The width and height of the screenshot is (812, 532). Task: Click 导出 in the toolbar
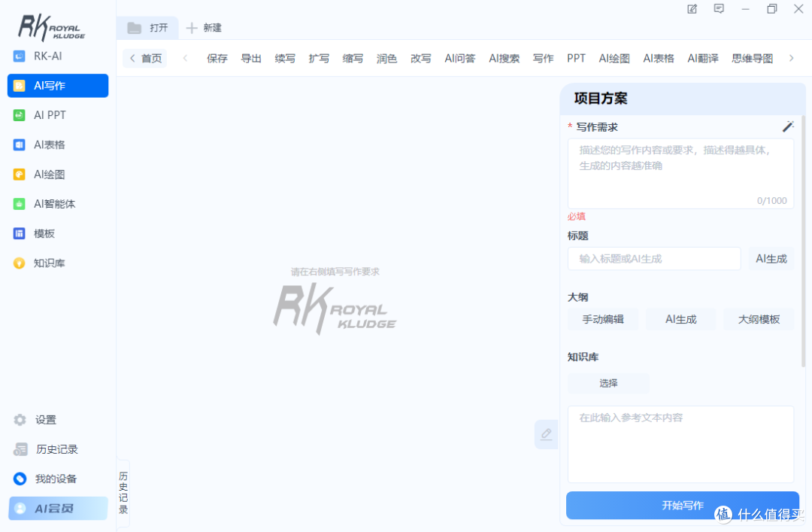pos(251,58)
